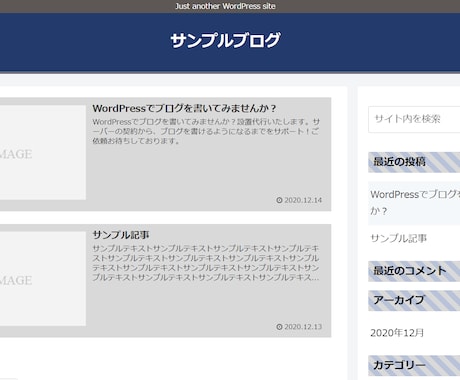Screen dimensions: 460x380
Task: Click the 2020.12.14 post date
Action: click(x=303, y=200)
